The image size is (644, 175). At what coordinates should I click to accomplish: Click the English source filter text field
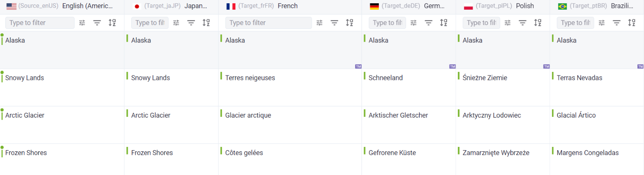click(x=39, y=23)
